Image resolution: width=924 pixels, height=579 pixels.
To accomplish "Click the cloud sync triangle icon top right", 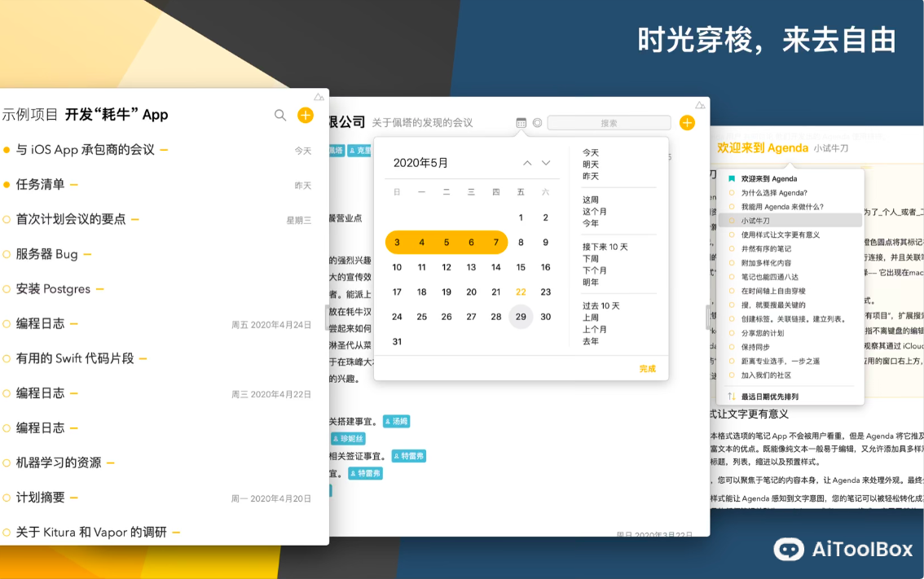I will [x=699, y=104].
